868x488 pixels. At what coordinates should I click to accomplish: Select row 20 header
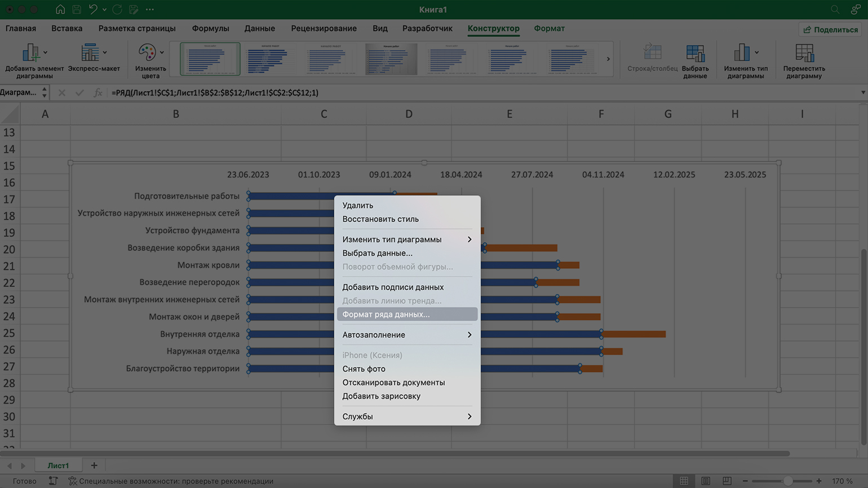click(x=9, y=249)
